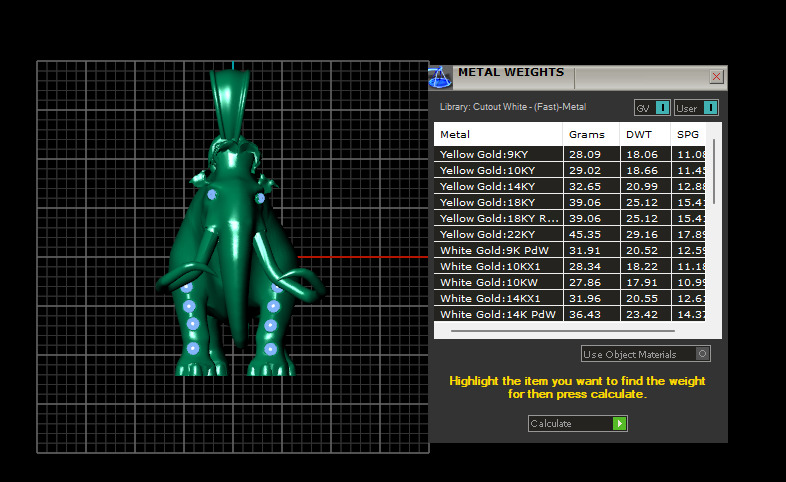This screenshot has height=482, width=786.
Task: Enable Use Object Materials option
Action: point(646,354)
